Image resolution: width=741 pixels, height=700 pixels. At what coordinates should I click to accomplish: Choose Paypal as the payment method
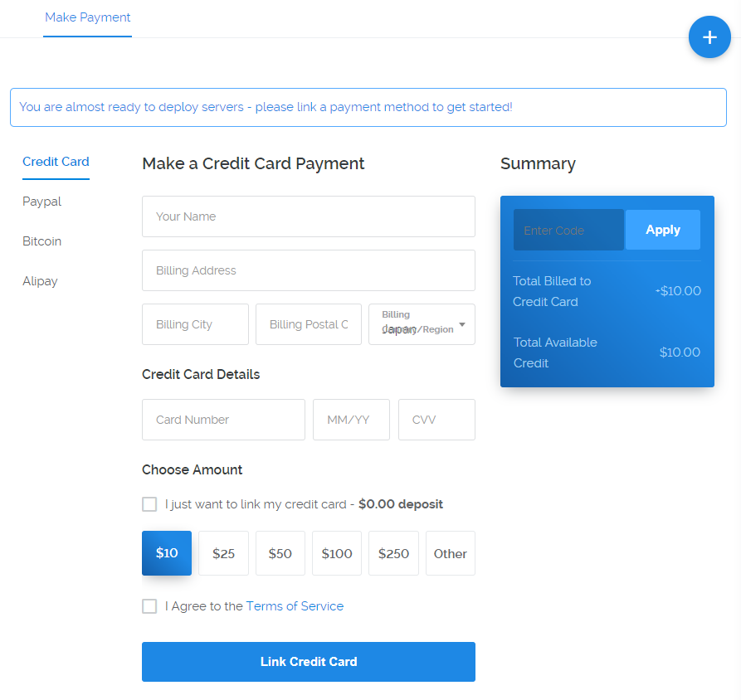pos(41,202)
